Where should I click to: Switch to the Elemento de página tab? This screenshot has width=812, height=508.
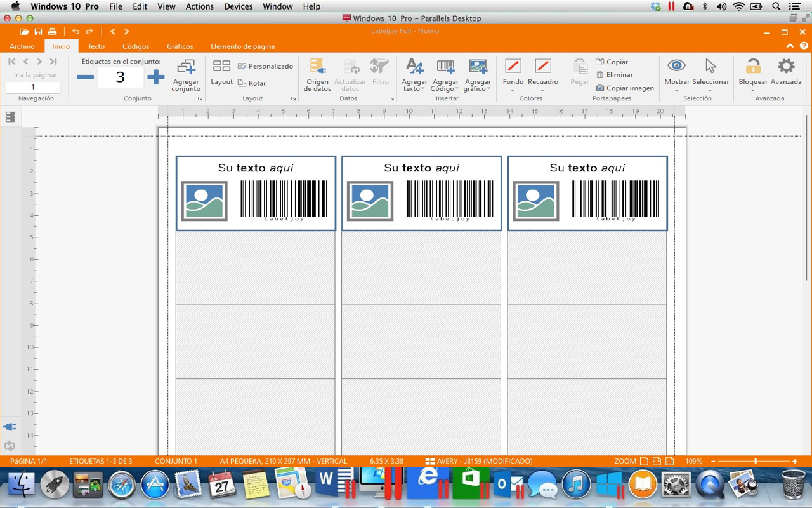243,46
